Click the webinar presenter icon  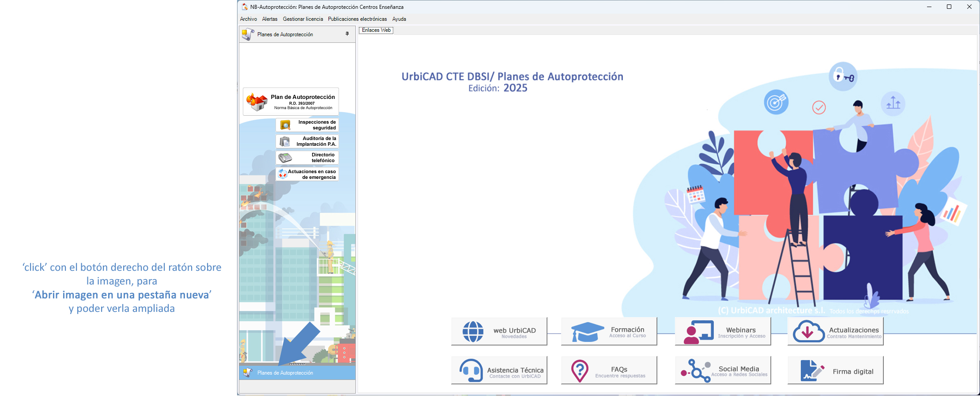point(698,332)
